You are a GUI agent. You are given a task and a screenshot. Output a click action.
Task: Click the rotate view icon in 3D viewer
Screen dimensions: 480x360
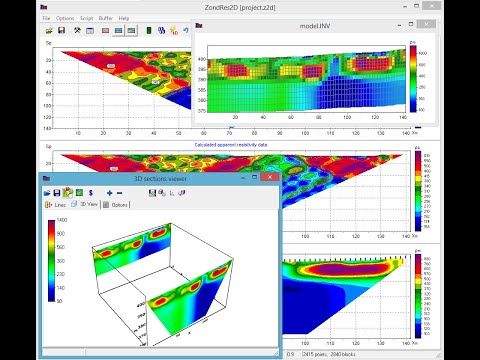click(x=182, y=193)
